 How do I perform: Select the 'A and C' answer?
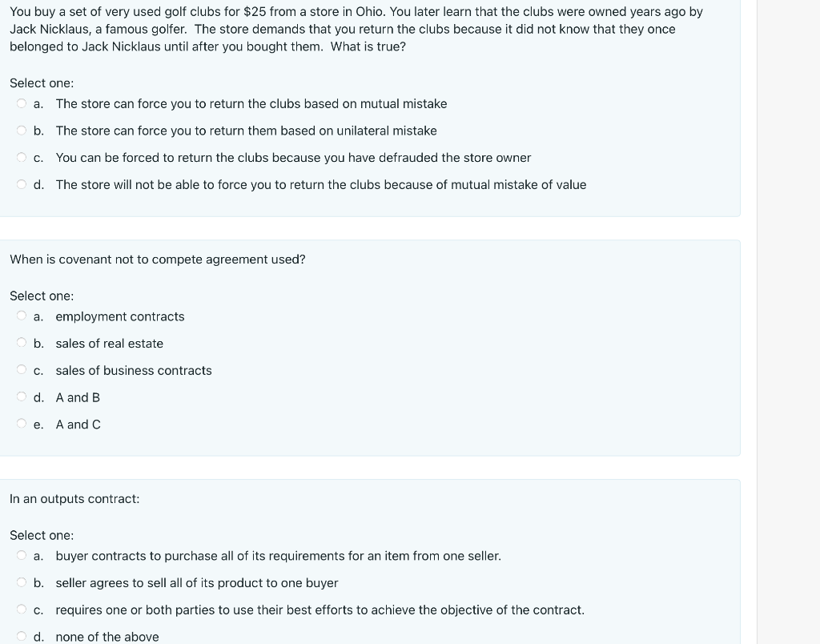tap(22, 424)
